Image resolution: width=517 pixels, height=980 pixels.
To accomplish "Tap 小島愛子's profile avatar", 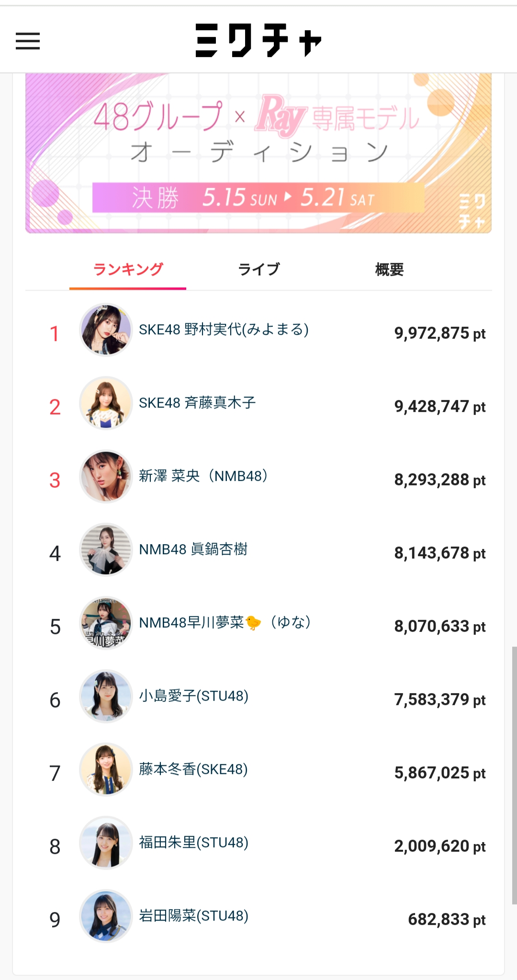I will coord(106,696).
